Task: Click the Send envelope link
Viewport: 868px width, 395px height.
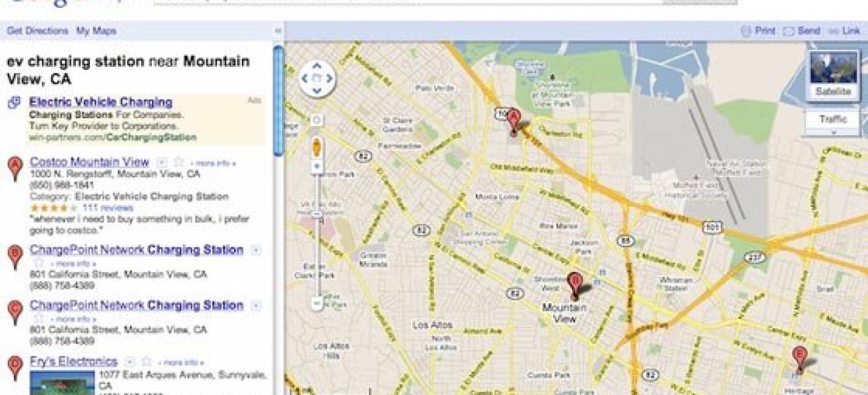Action: click(801, 31)
